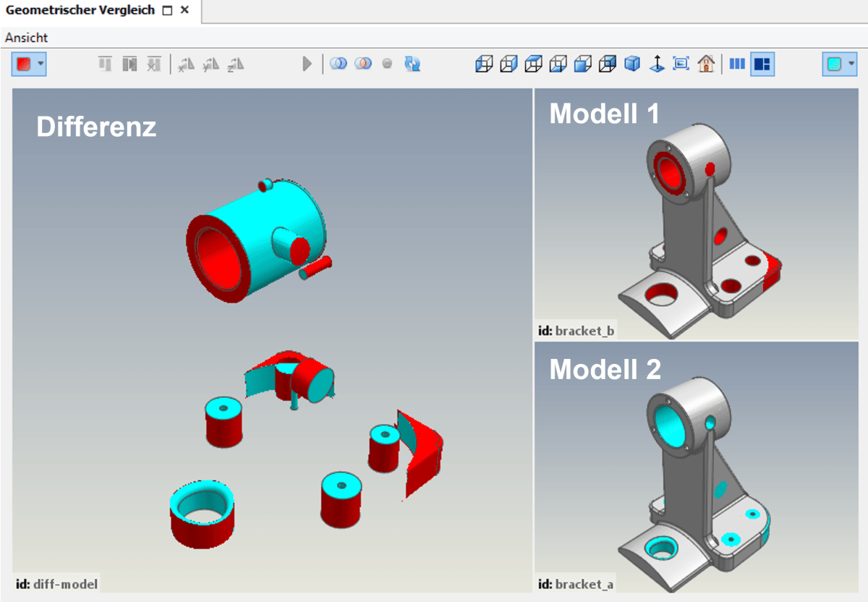Viewport: 868px width, 602px height.
Task: Click the id: diff-model label
Action: click(56, 584)
